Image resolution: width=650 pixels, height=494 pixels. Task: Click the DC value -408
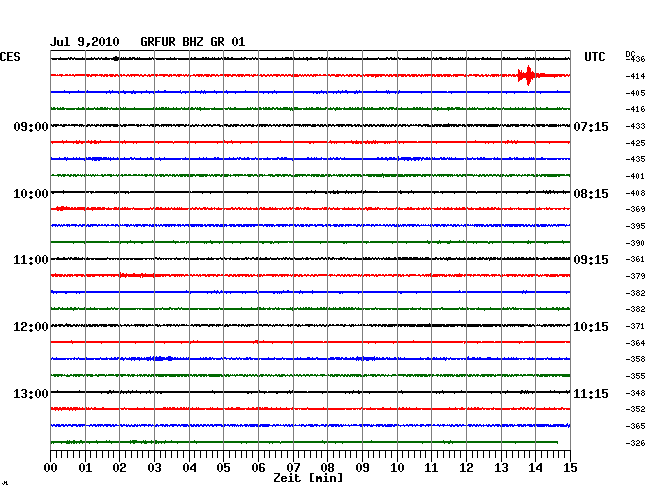[635, 193]
